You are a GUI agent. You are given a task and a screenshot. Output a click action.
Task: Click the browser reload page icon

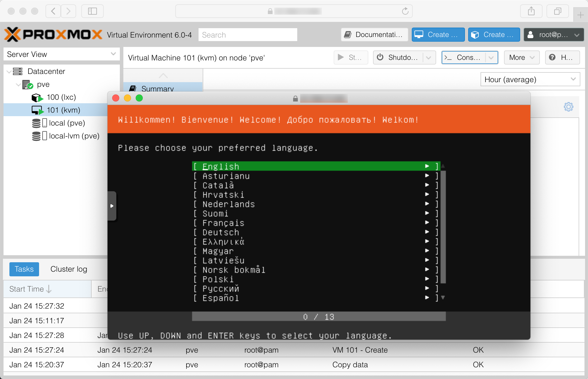405,11
